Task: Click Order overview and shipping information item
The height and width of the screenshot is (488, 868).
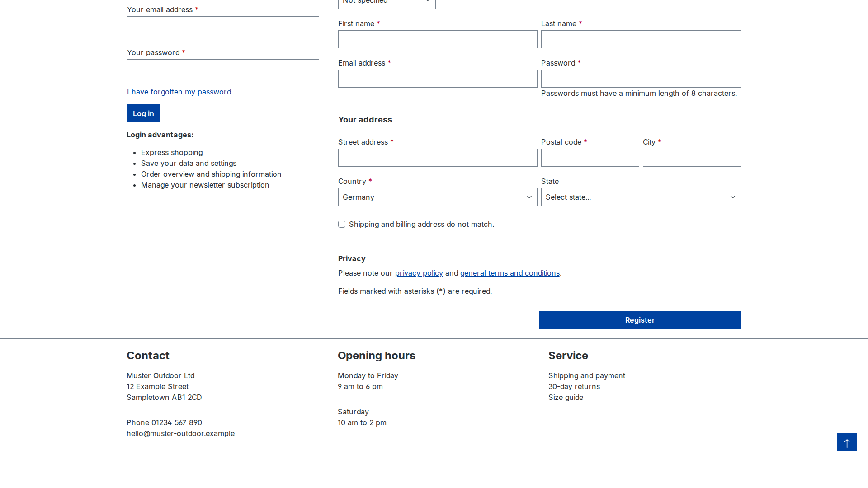Action: point(211,174)
